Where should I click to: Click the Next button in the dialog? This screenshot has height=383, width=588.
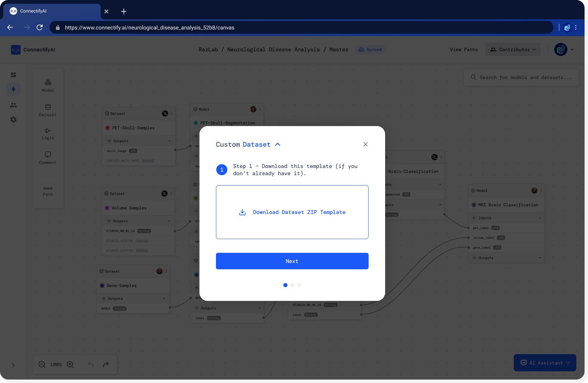292,261
